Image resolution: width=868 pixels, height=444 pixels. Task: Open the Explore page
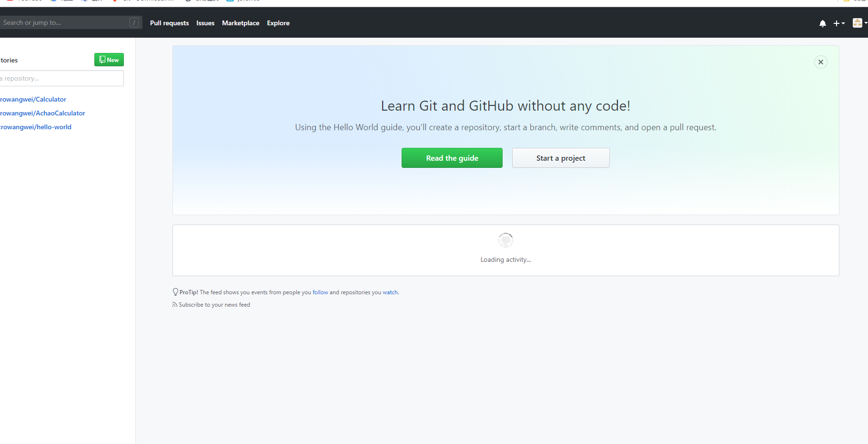278,23
